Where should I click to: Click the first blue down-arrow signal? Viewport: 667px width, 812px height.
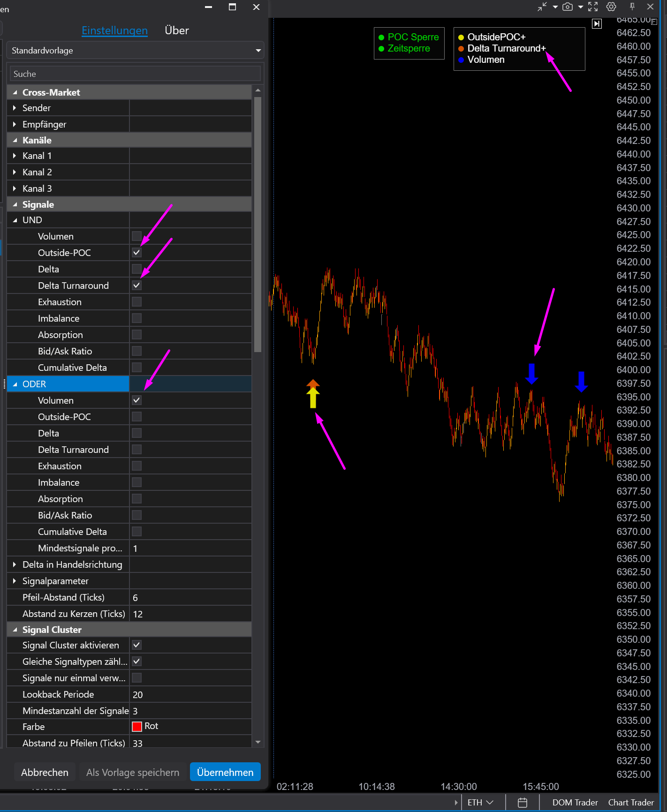pyautogui.click(x=531, y=374)
